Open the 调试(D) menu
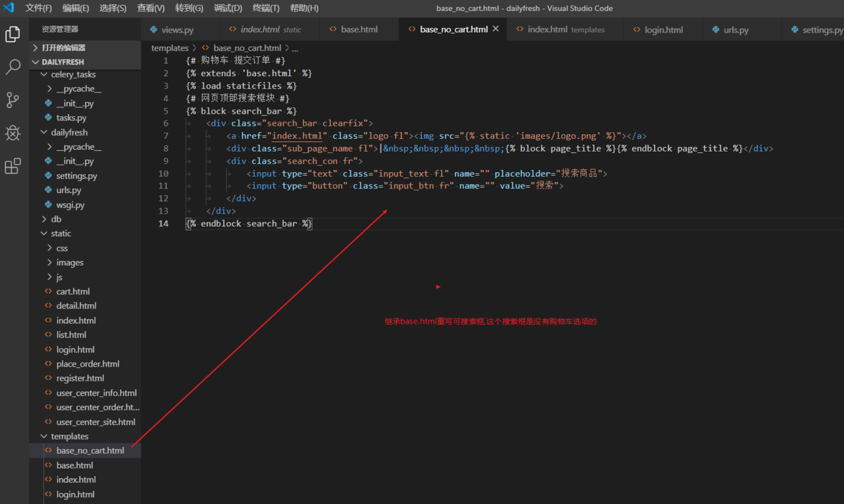Screen dimensions: 844x504 pos(228,8)
